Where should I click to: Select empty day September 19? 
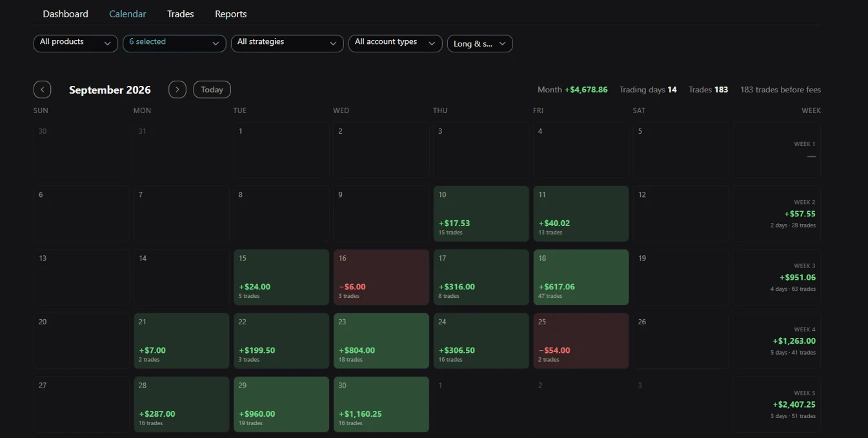point(681,277)
